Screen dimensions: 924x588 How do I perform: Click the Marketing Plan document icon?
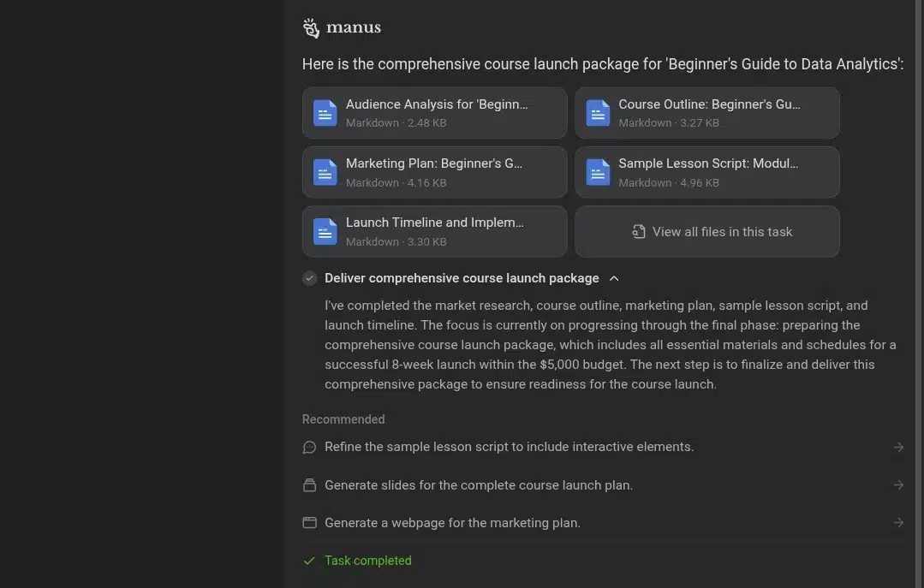click(x=325, y=172)
